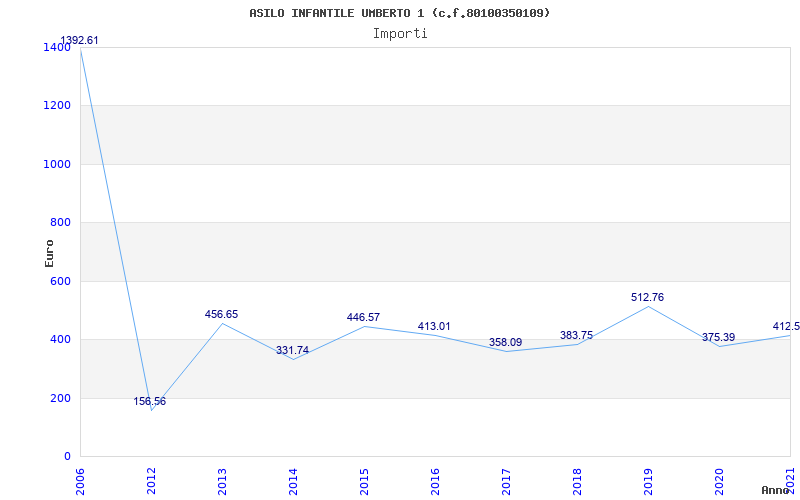Select the 358.09 data label
Screen dimensions: 800x500
pyautogui.click(x=506, y=342)
